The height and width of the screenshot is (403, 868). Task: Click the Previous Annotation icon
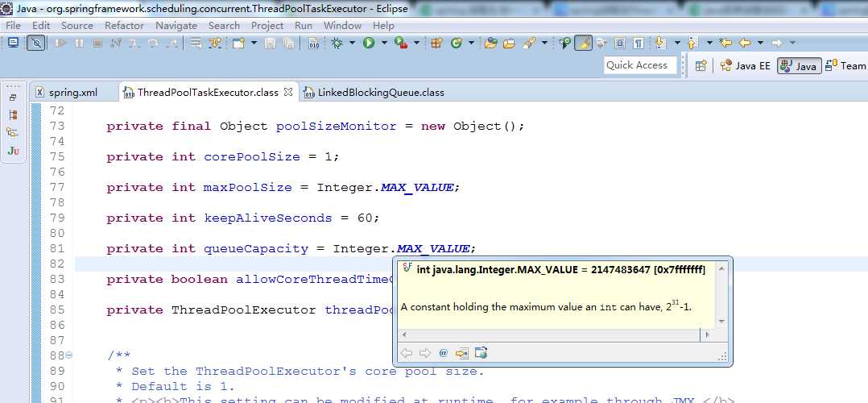point(692,43)
